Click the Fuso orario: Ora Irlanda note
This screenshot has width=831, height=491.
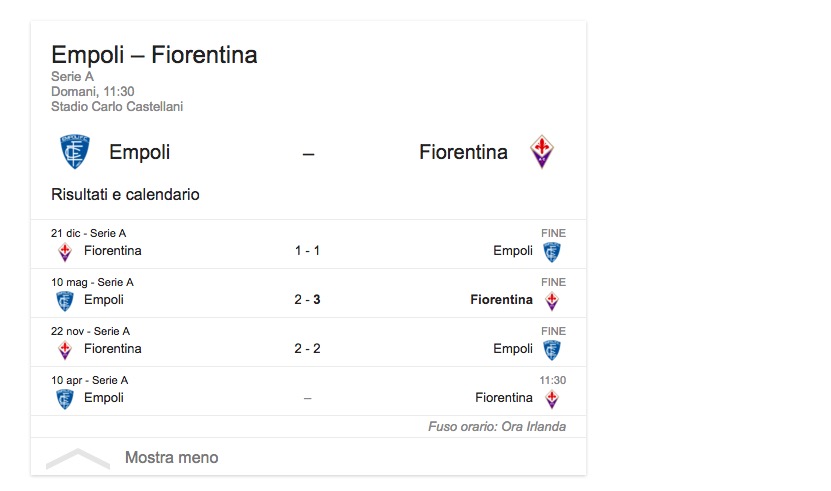click(496, 427)
